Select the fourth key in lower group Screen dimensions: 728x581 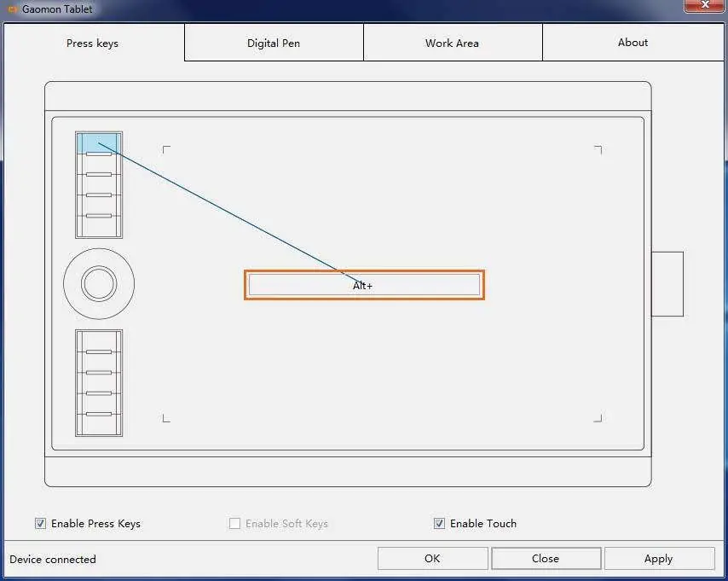(99, 404)
